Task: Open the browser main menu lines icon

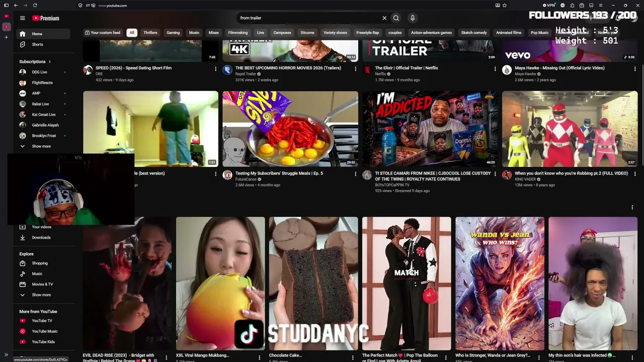Action: [601, 6]
